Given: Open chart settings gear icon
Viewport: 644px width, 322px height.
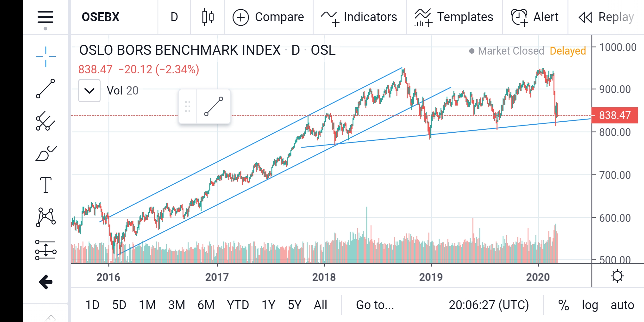Looking at the screenshot, I should click(x=617, y=276).
